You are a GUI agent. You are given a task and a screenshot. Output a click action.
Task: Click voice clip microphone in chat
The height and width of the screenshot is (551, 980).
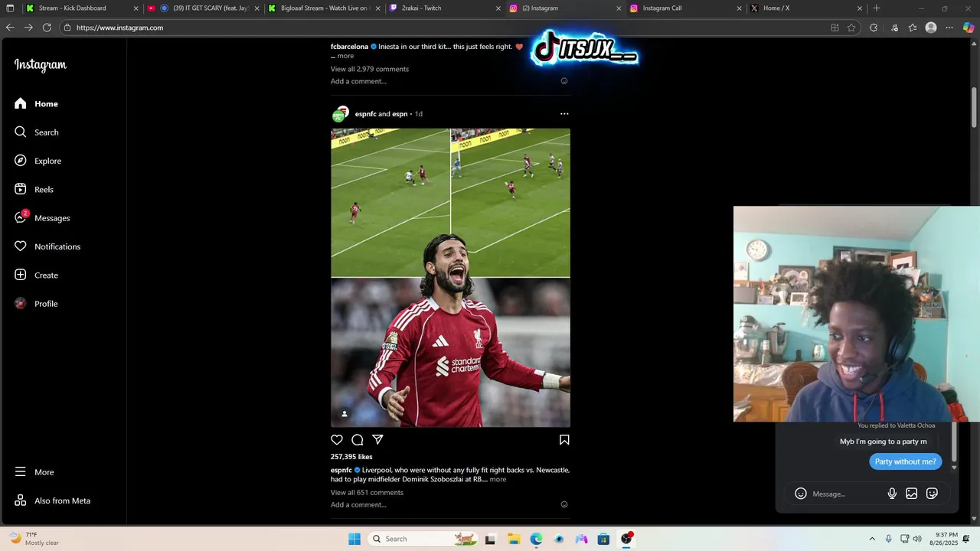coord(892,494)
